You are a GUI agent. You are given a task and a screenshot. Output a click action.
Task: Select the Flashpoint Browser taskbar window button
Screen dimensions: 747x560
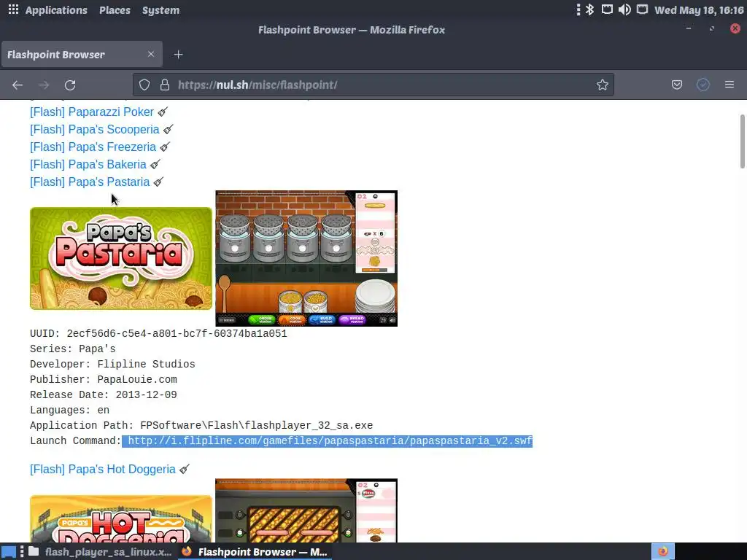tap(255, 552)
